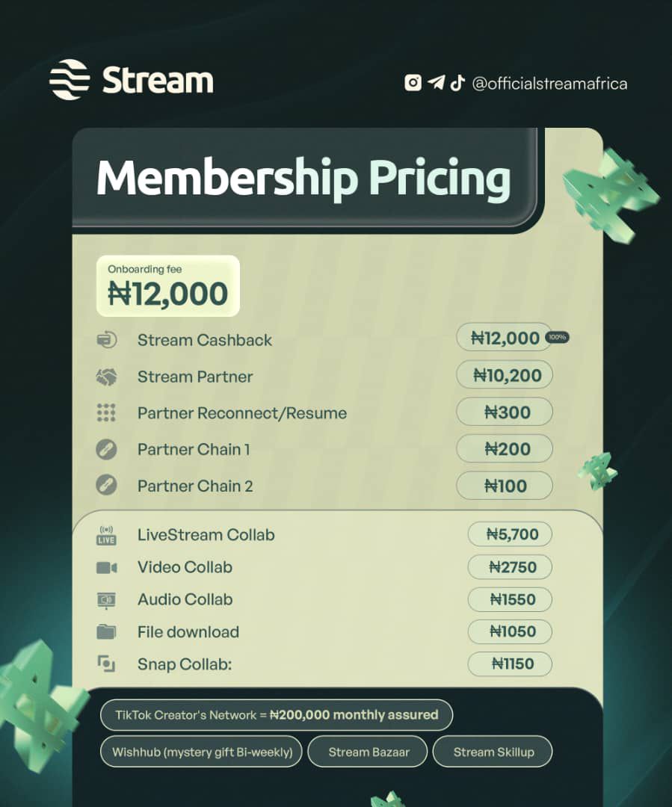Image resolution: width=672 pixels, height=807 pixels.
Task: Select the Stream Bazaar pill button
Action: pyautogui.click(x=369, y=752)
